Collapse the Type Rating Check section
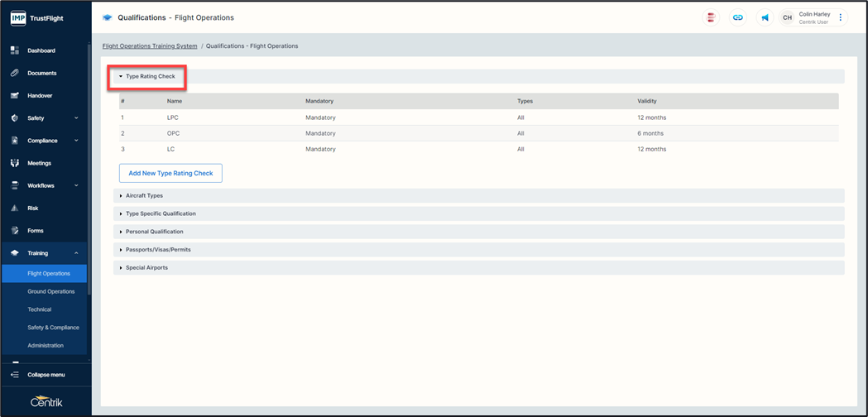Screen dimensions: 868x417 pos(150,76)
